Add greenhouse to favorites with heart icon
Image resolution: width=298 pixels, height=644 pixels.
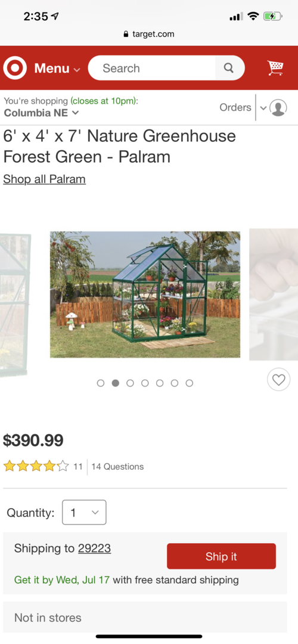[x=279, y=379]
